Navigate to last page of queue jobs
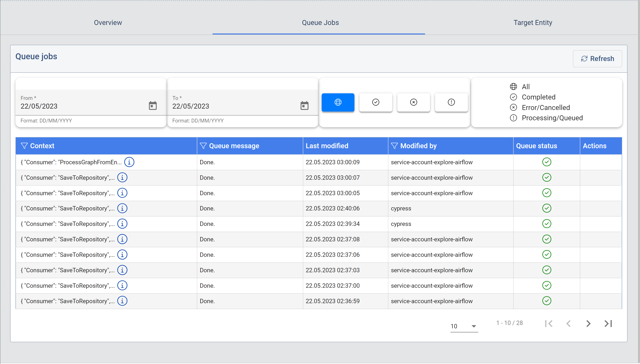The image size is (640, 364). pyautogui.click(x=609, y=324)
